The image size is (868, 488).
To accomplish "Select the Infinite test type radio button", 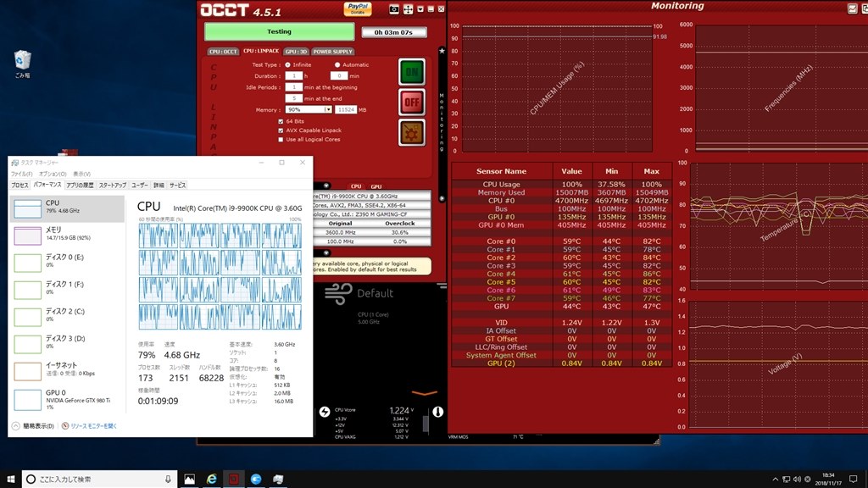I will (288, 64).
